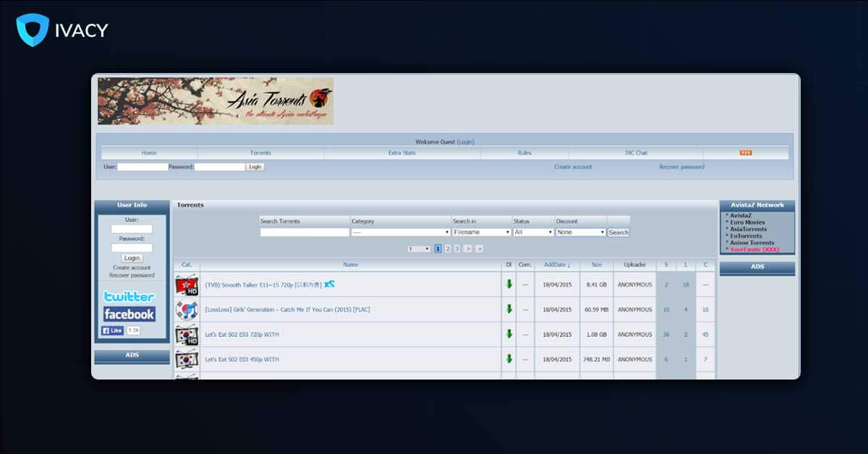Click seeders count 36 for Let's Eat 720p

[666, 335]
